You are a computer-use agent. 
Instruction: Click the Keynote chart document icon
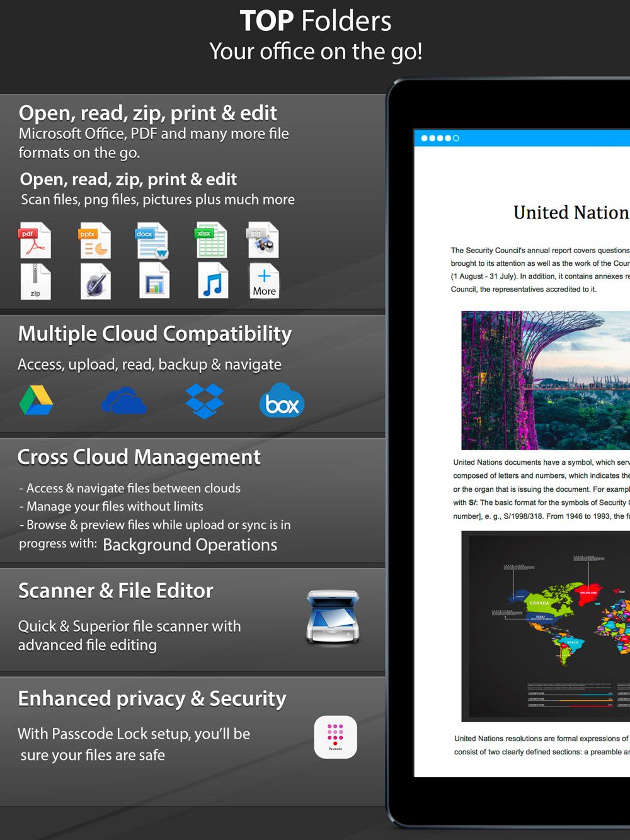click(x=154, y=281)
